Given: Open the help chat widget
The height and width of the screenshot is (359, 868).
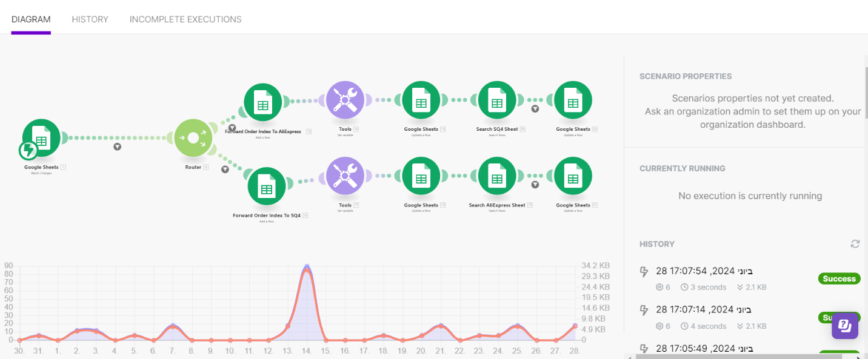Looking at the screenshot, I should (x=845, y=326).
